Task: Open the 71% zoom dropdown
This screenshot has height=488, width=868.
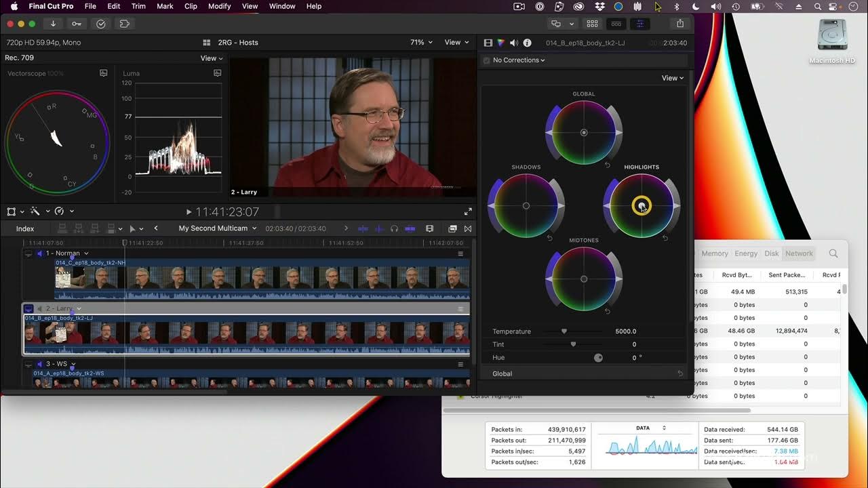Action: click(421, 42)
